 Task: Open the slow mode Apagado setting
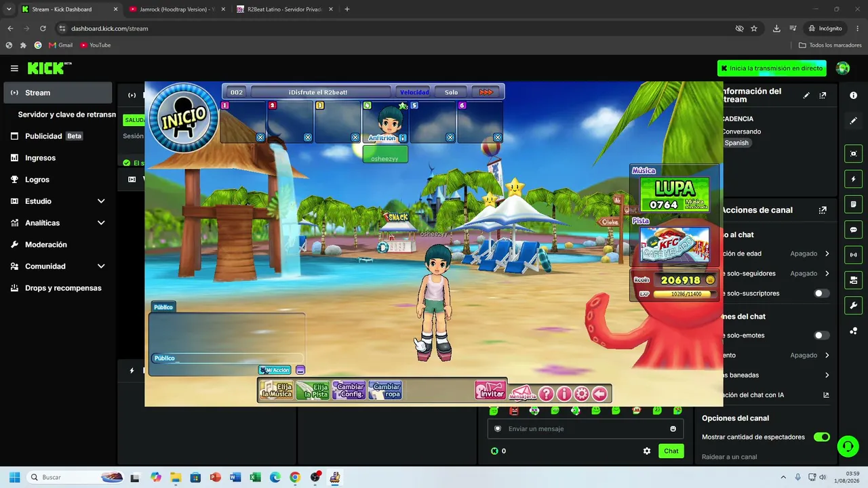click(810, 355)
